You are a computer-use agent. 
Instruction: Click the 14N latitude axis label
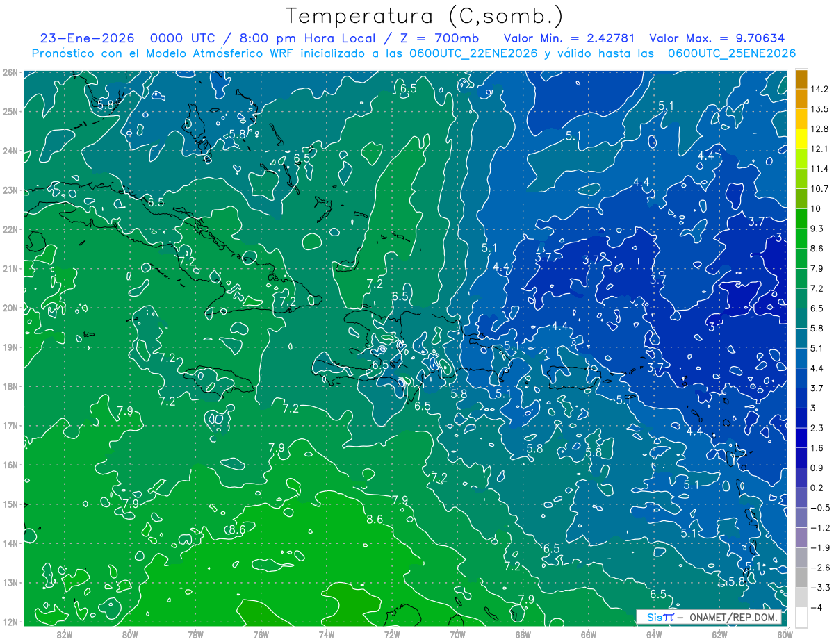[10, 543]
